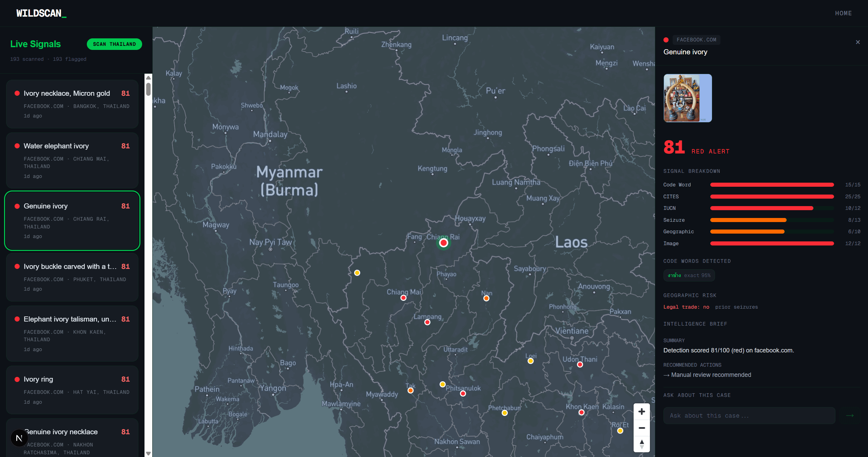Select the Loei yellow map marker
This screenshot has width=868, height=457.
click(x=531, y=361)
